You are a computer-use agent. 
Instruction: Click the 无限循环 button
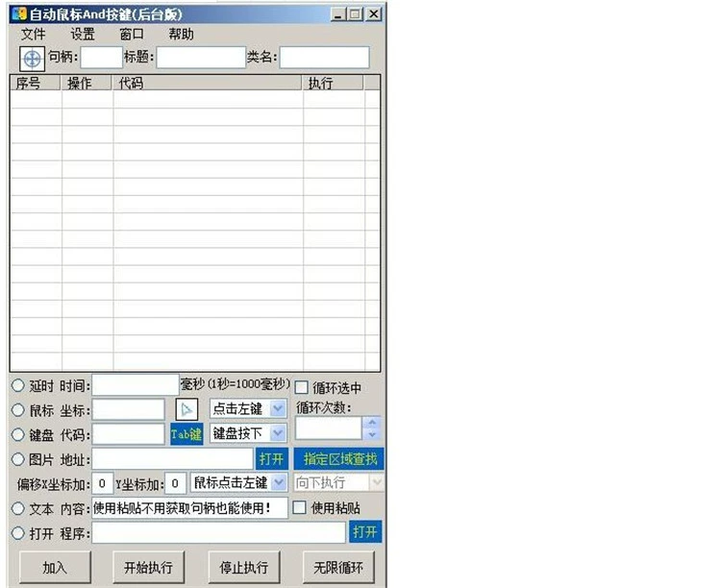(x=338, y=568)
